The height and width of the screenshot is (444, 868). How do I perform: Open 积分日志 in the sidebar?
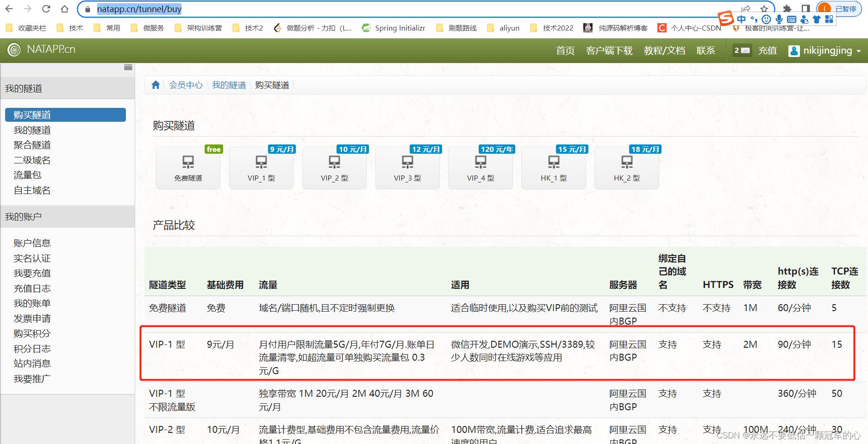click(x=32, y=349)
